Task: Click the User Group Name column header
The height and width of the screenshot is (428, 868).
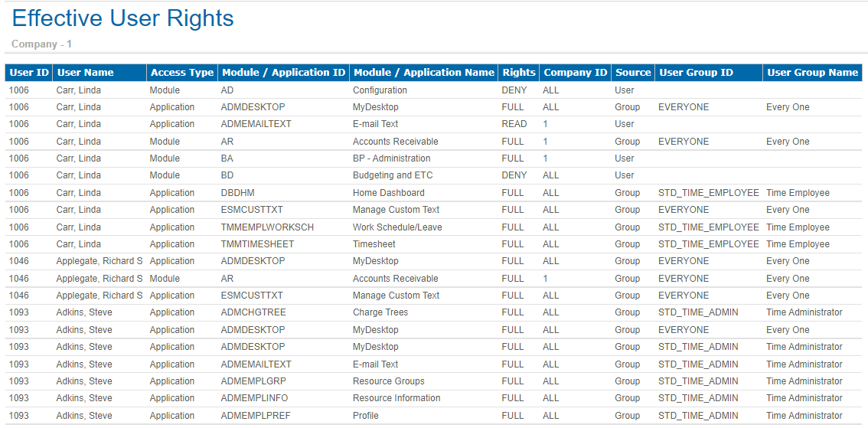Action: pyautogui.click(x=812, y=73)
